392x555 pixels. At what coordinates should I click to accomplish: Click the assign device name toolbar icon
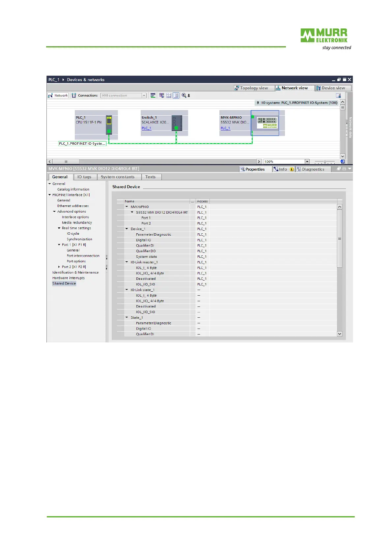coord(153,96)
